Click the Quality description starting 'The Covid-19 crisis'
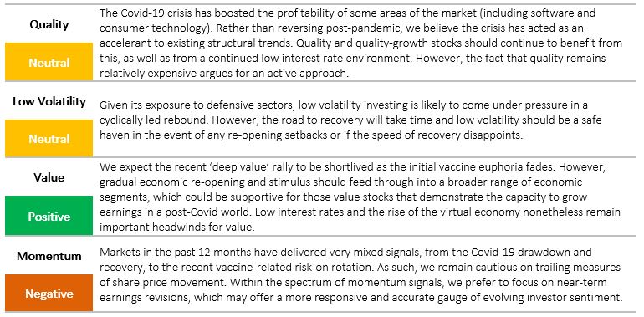 click(361, 43)
